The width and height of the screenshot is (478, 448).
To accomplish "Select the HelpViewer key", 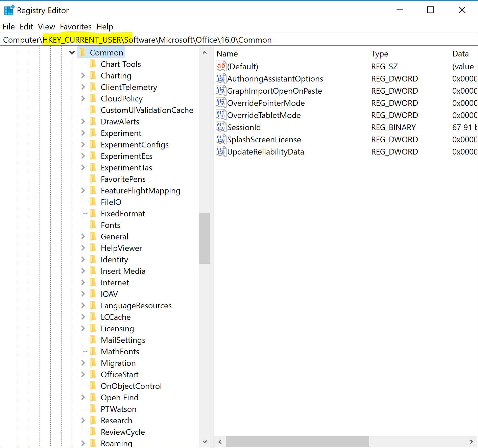I will point(121,248).
